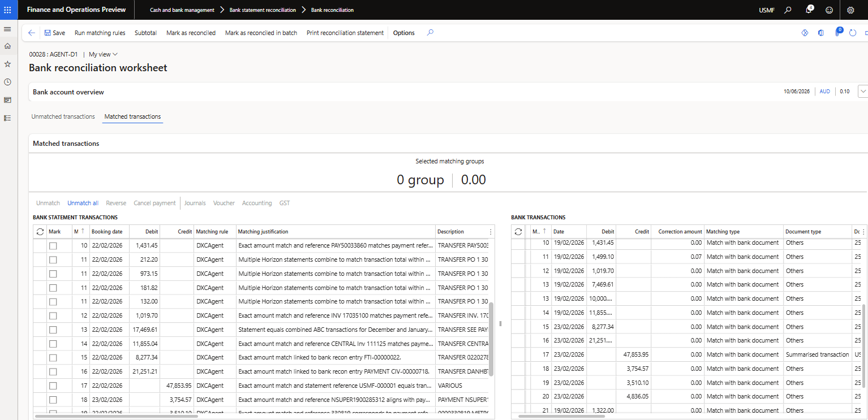This screenshot has width=868, height=420.
Task: Mark the VARIOUS description row checkbox
Action: (x=53, y=386)
